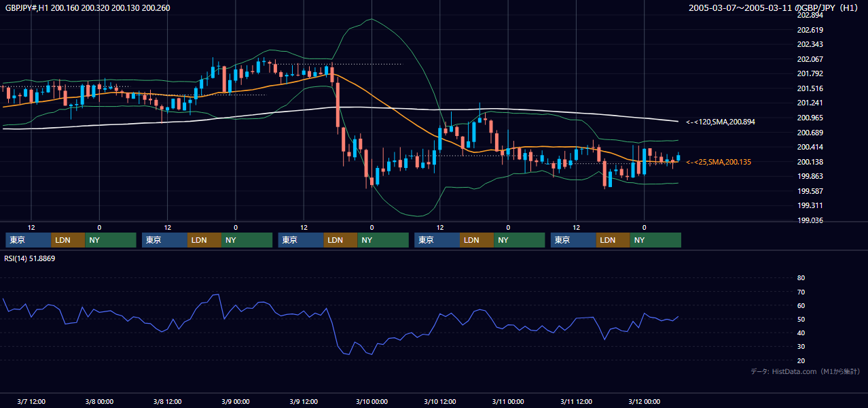The image size is (868, 408).
Task: Click RSI scale level 40
Action: 801,333
